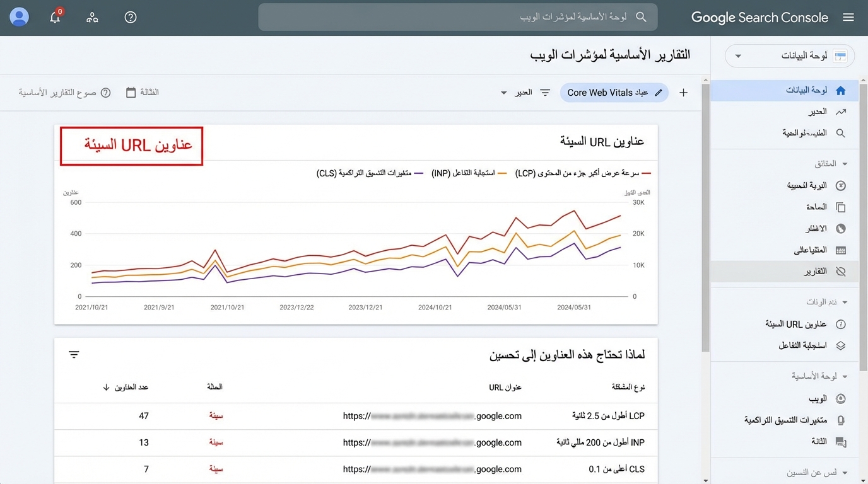Click the user management icon in header
868x484 pixels.
click(93, 18)
